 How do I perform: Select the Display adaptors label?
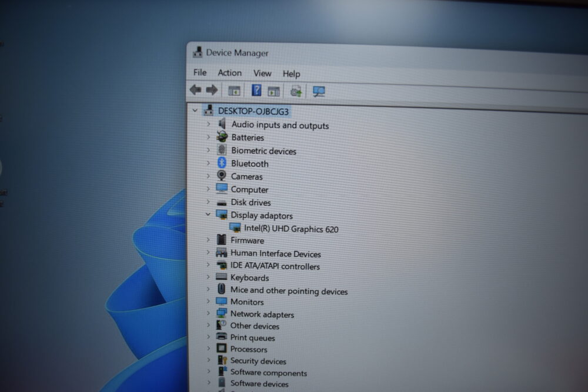coord(262,216)
